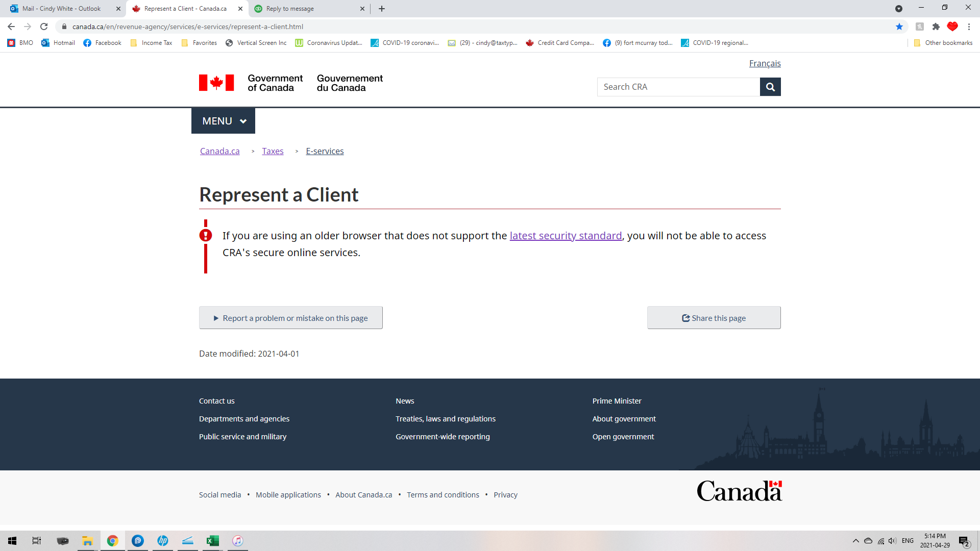The image size is (980, 551).
Task: Click the Français language toggle
Action: [x=765, y=63]
